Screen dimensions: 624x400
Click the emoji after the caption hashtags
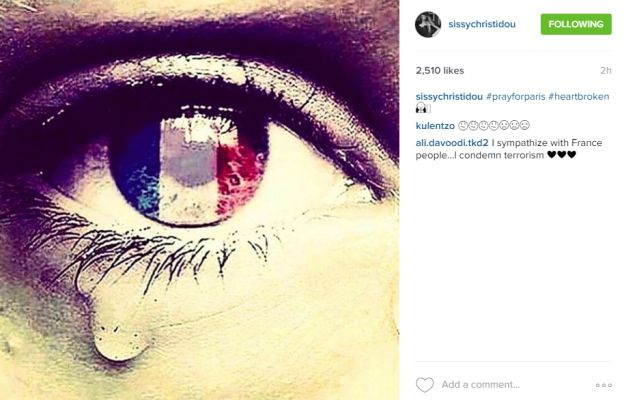423,108
